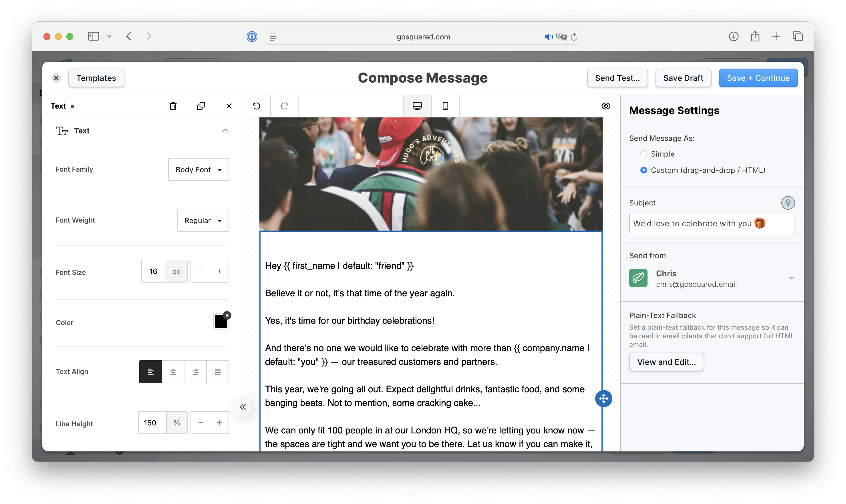The width and height of the screenshot is (846, 504).
Task: Select Custom drag-and-drop HTML option
Action: click(644, 170)
